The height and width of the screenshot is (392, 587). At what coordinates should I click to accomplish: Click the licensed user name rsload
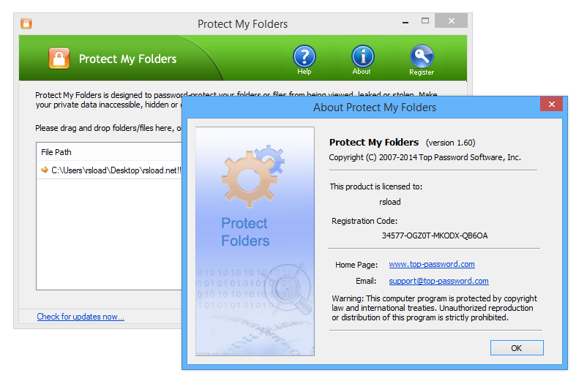tap(389, 202)
